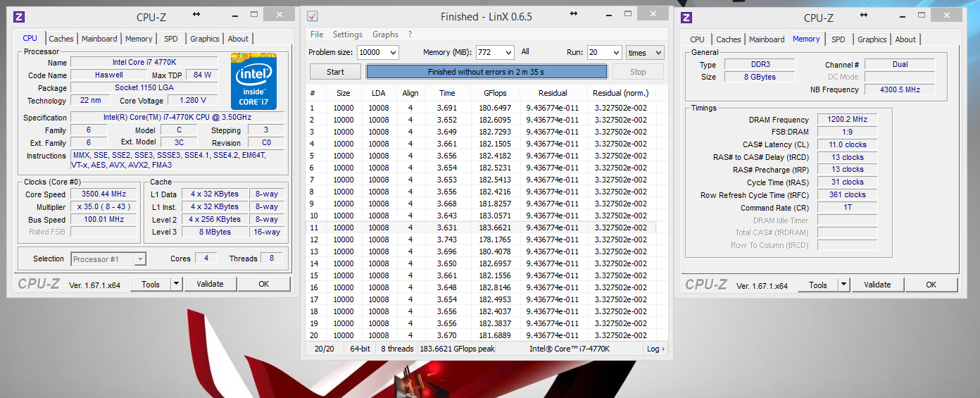The width and height of the screenshot is (980, 398).
Task: Click the '8 threads' status bar entry
Action: pos(397,349)
